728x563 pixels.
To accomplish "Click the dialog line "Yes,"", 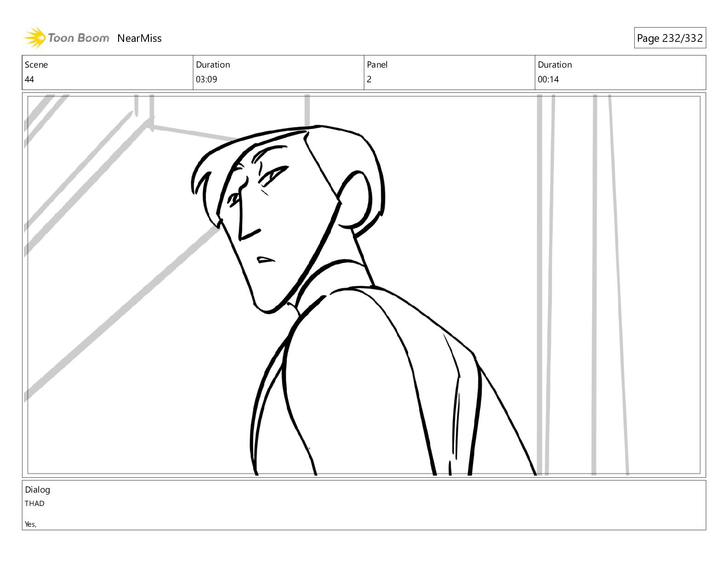I will tap(30, 524).
